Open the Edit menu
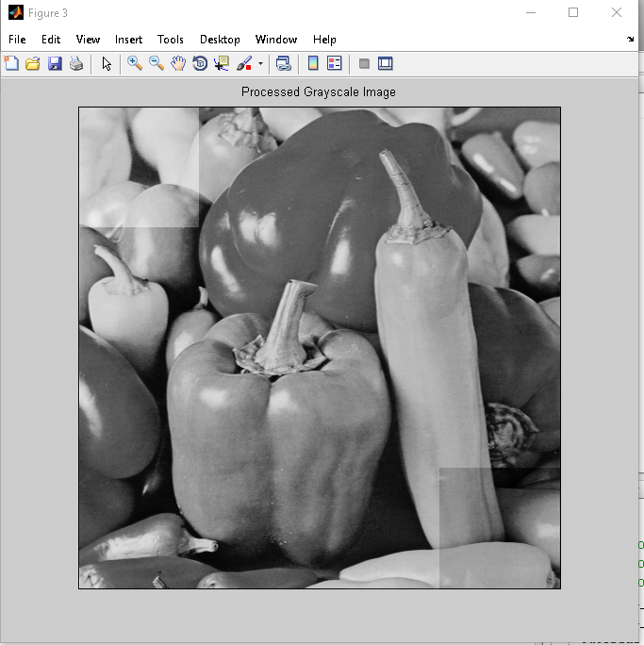 (x=51, y=40)
